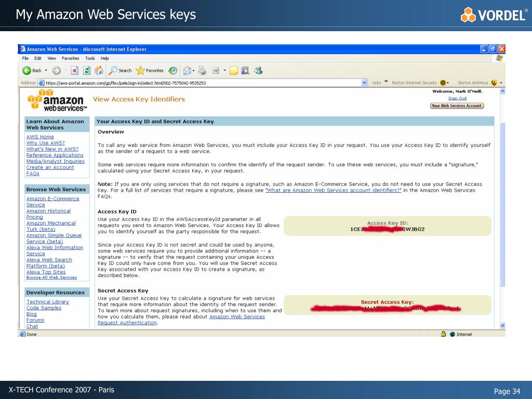The width and height of the screenshot is (532, 399).
Task: Click the Refresh page icon
Action: [x=87, y=71]
